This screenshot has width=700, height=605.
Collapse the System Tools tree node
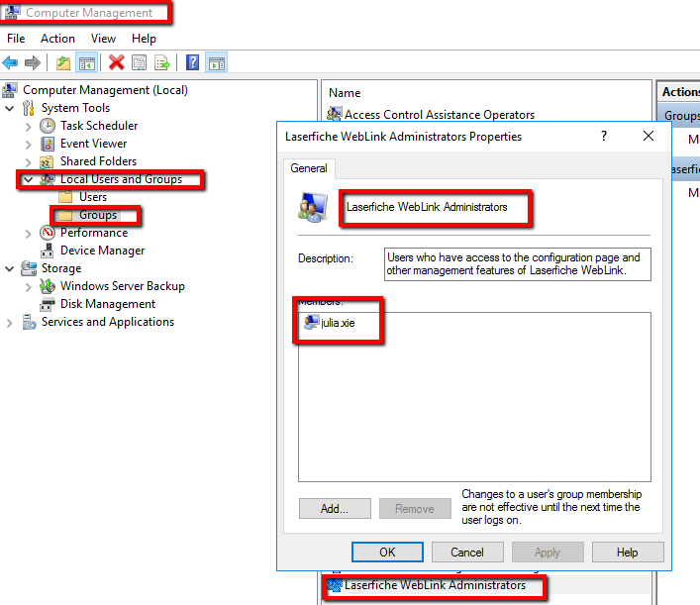(x=9, y=108)
